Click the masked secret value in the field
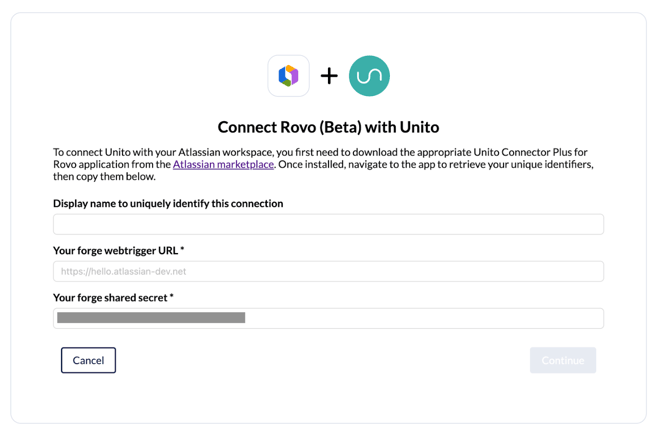 pyautogui.click(x=151, y=318)
